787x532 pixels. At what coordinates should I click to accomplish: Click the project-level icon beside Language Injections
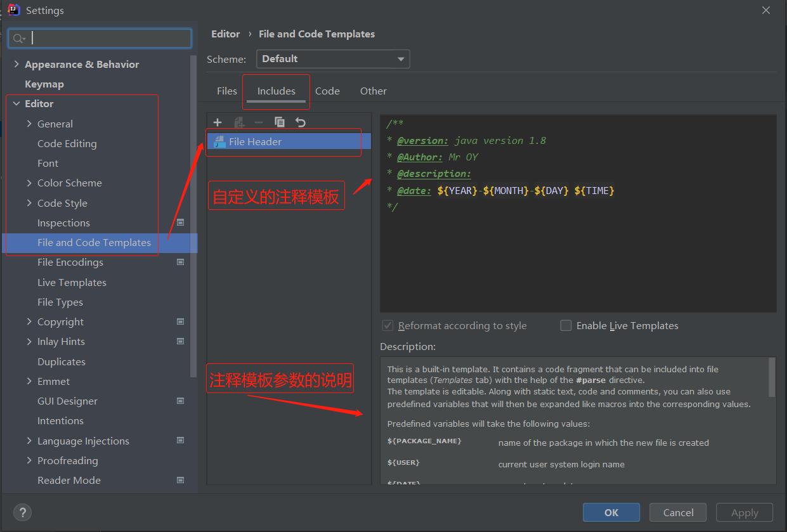point(180,440)
